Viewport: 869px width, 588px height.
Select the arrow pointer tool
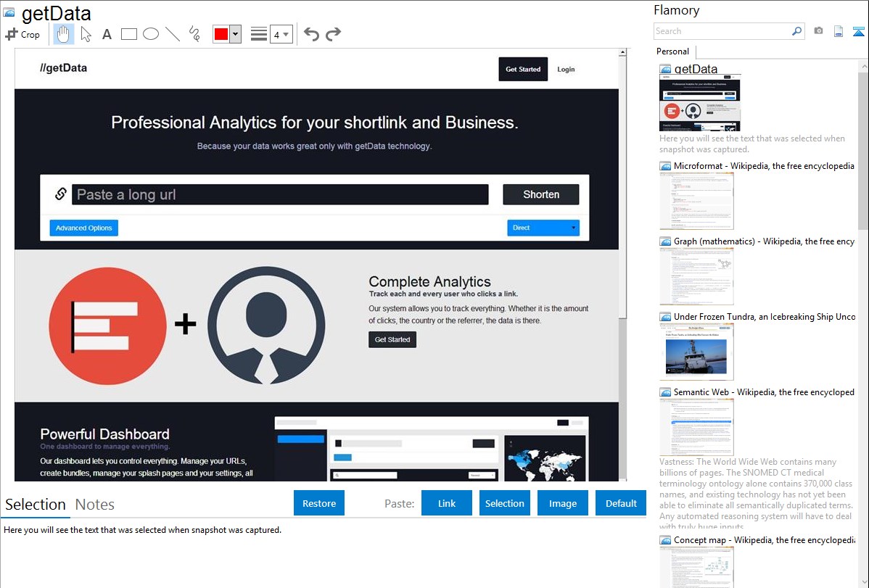86,34
